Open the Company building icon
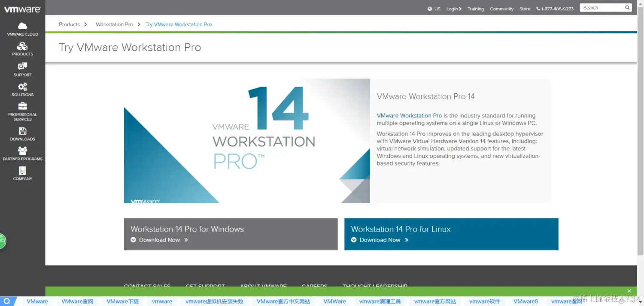Viewport: 644px width, 306px height. click(x=22, y=171)
